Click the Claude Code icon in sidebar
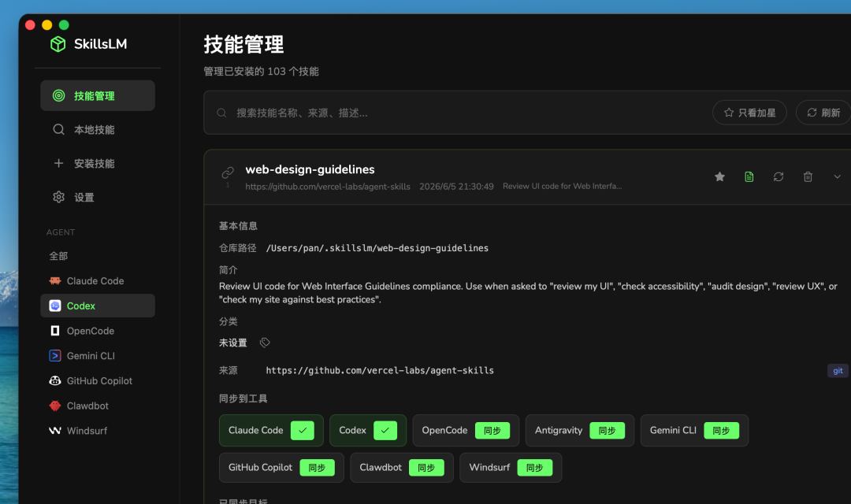The width and height of the screenshot is (851, 504). (x=55, y=281)
